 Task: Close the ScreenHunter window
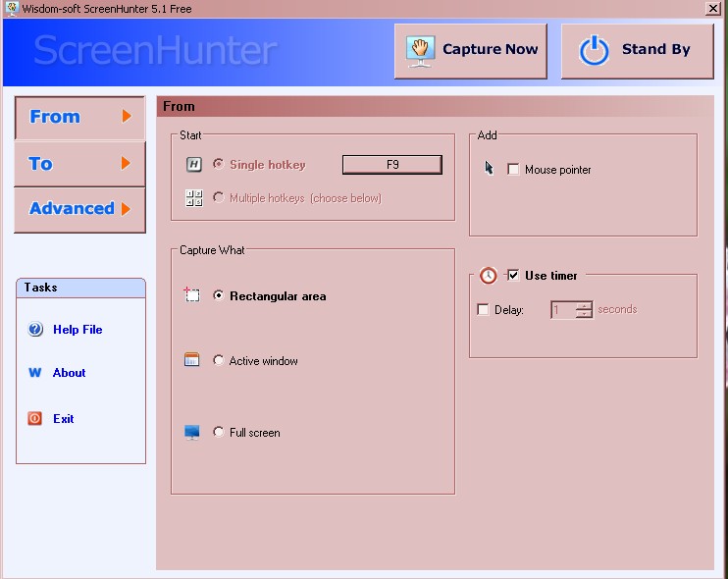tap(712, 8)
